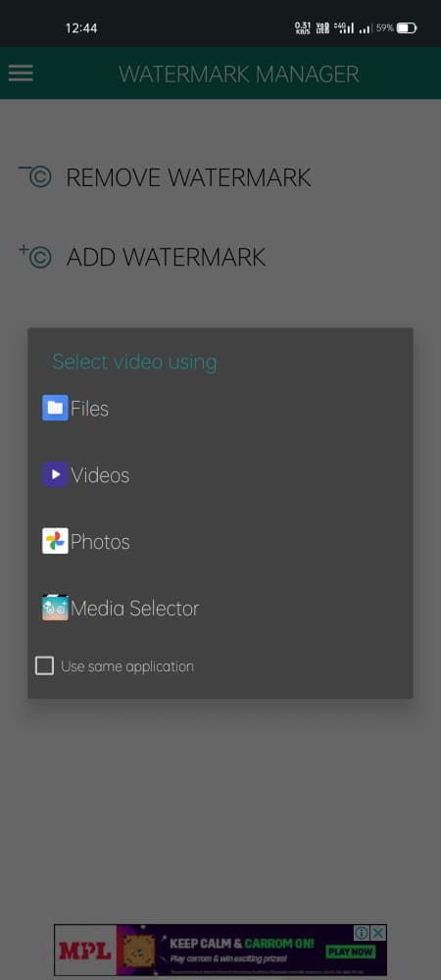The width and height of the screenshot is (441, 980).
Task: Open the ad info icon
Action: coord(363,933)
